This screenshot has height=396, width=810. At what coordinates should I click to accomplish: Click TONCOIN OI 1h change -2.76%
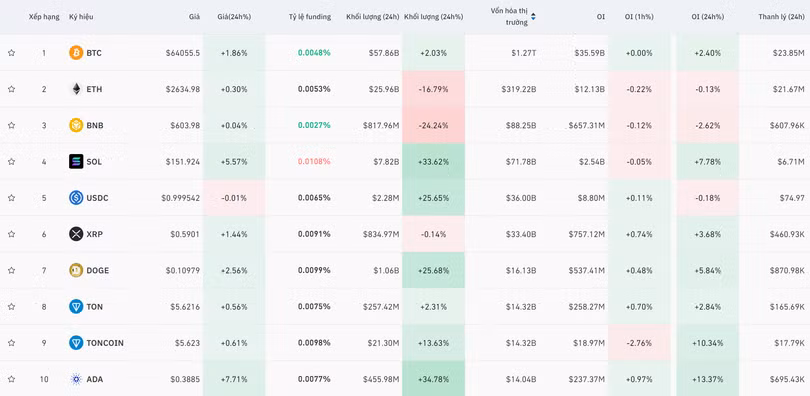(x=639, y=343)
